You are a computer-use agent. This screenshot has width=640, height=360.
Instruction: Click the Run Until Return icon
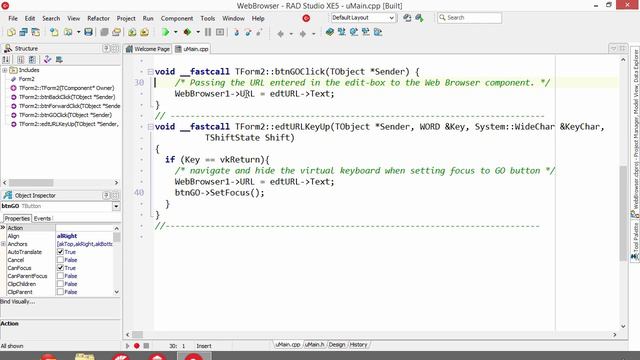click(260, 32)
